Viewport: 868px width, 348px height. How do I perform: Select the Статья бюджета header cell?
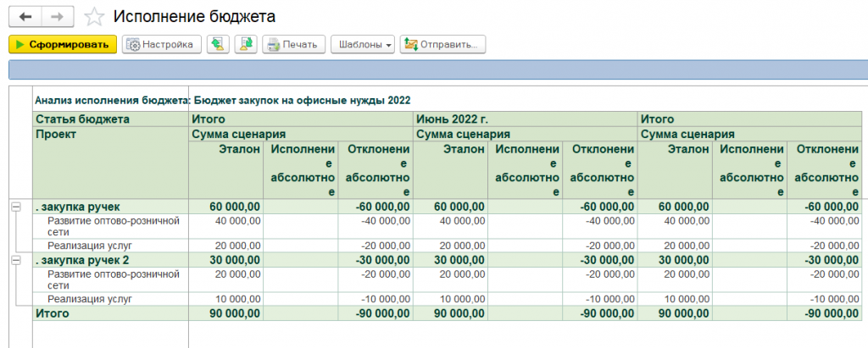82,119
